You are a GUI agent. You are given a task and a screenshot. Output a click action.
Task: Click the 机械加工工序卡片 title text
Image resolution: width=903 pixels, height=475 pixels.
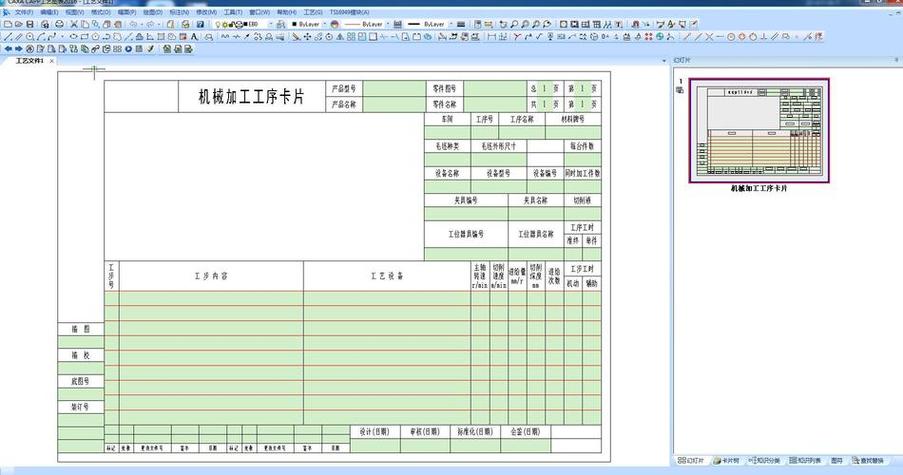251,97
